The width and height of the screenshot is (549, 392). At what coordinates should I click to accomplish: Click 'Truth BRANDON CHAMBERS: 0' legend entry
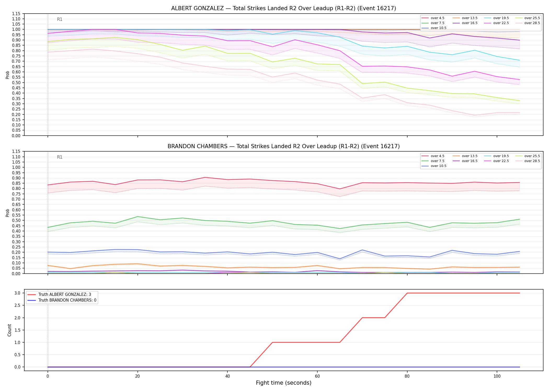(x=62, y=300)
